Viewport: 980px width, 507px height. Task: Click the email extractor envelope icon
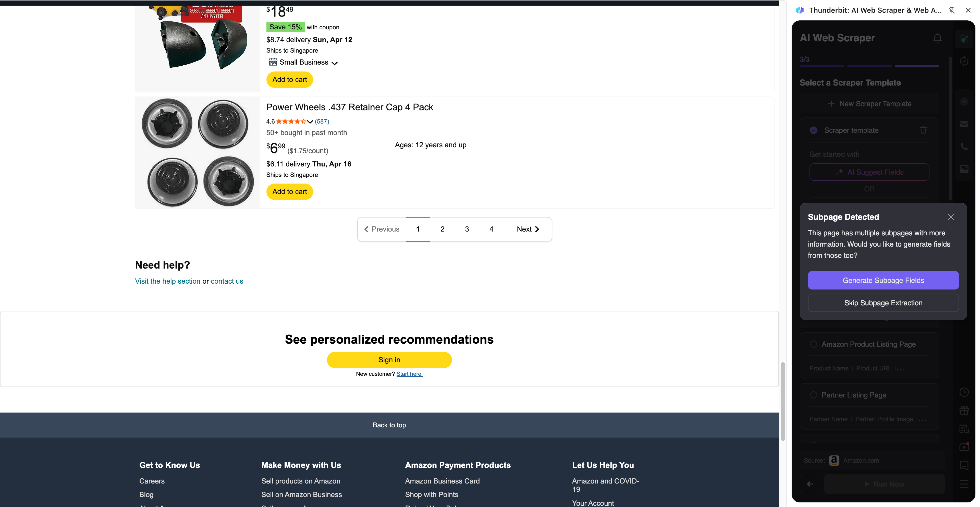click(964, 124)
